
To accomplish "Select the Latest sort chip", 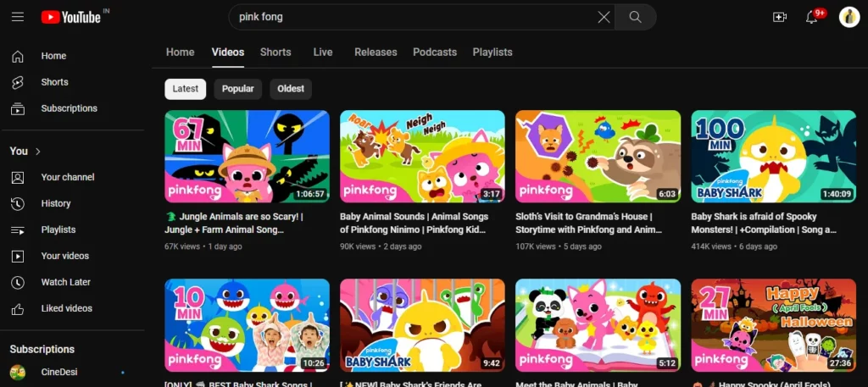I will pos(186,89).
